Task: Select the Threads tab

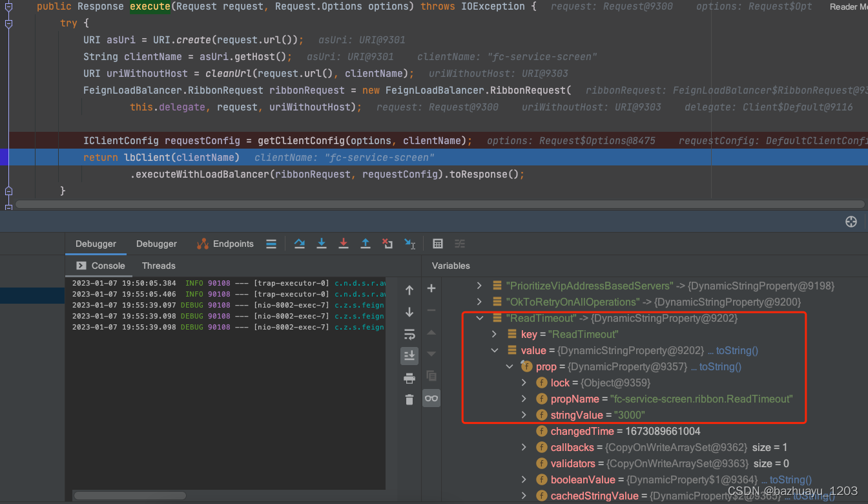Action: [159, 266]
